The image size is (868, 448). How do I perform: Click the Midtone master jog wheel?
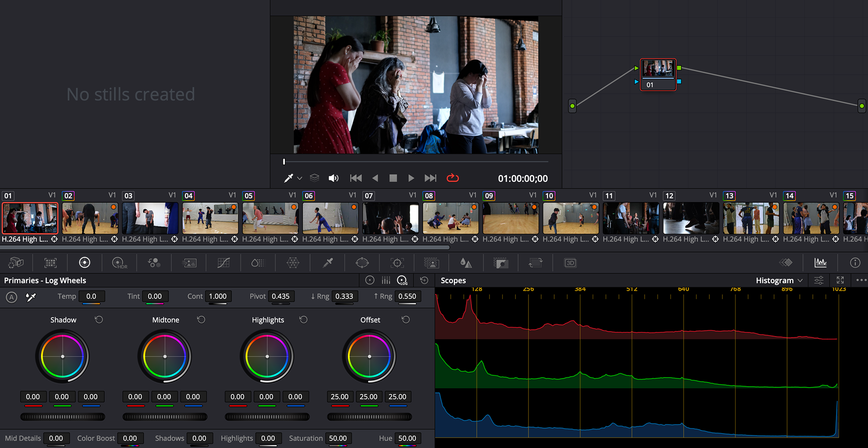(165, 417)
